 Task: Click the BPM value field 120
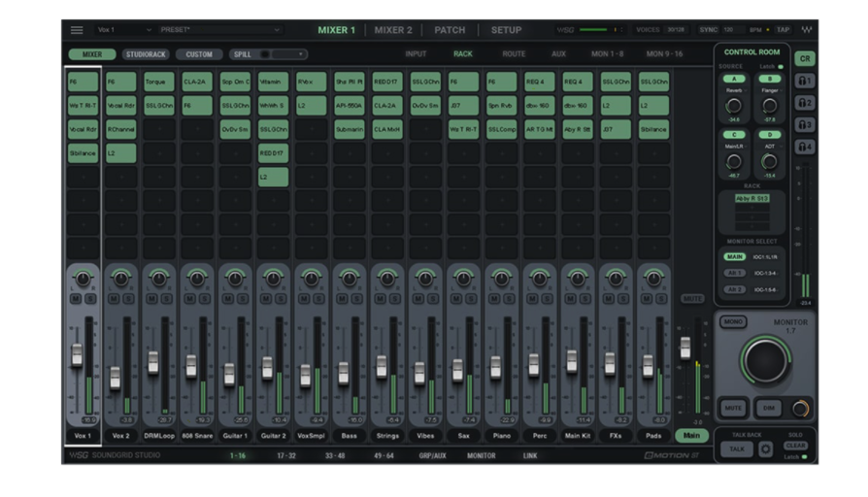(733, 30)
